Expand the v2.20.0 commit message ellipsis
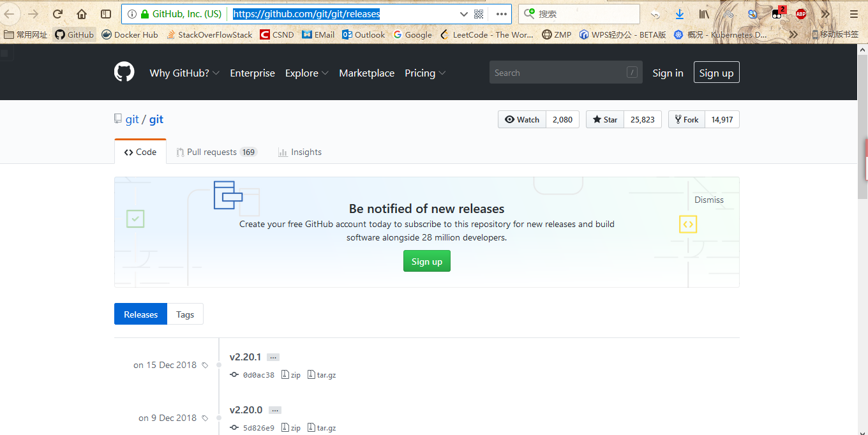This screenshot has height=435, width=868. click(x=275, y=410)
